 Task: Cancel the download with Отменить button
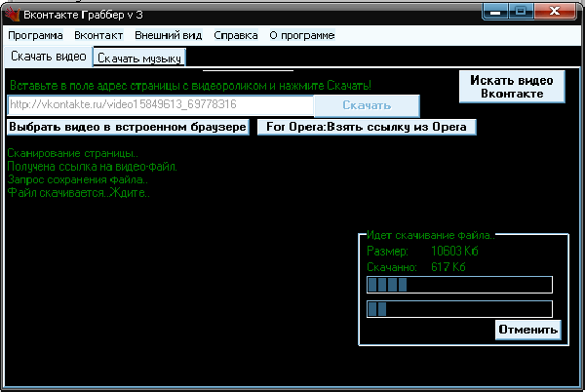pos(527,330)
